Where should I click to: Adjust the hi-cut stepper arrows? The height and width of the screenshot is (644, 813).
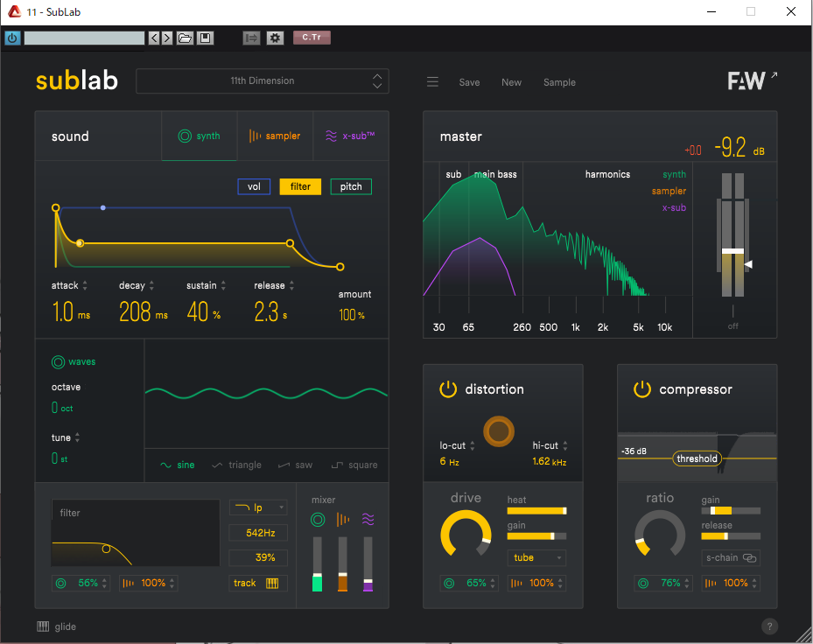565,445
